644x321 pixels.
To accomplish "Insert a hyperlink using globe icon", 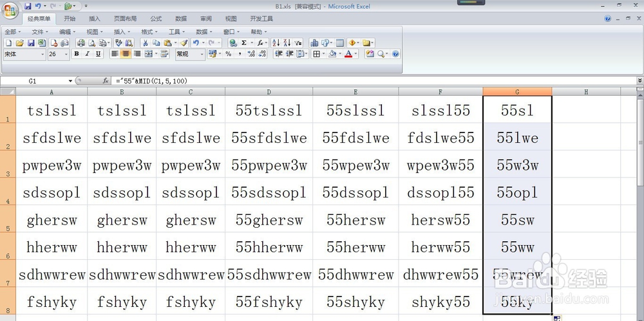I will pyautogui.click(x=233, y=43).
